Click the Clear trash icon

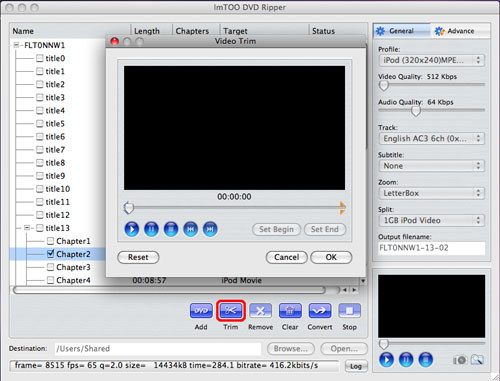(290, 311)
